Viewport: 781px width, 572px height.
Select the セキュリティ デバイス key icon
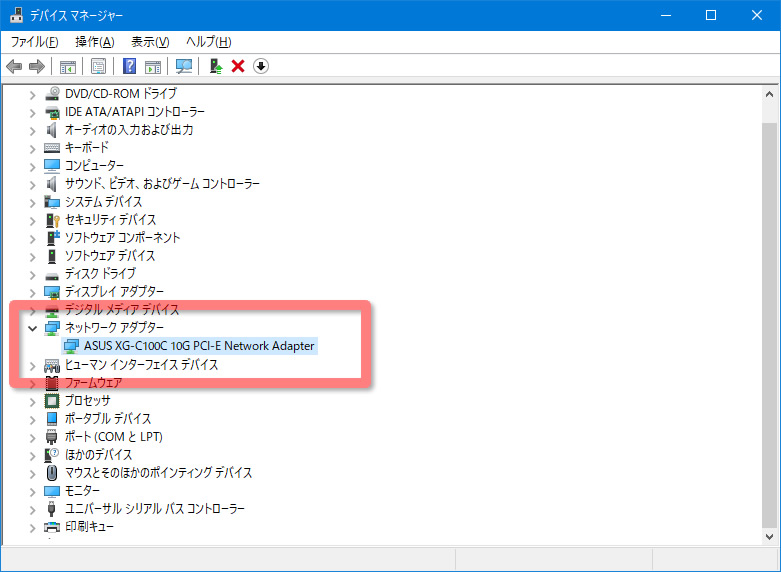[52, 220]
